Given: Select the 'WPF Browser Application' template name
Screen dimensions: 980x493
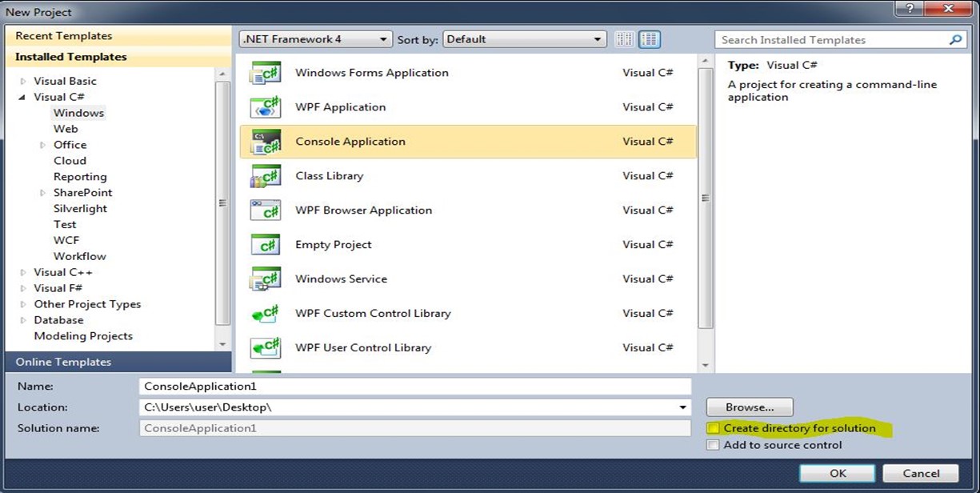Looking at the screenshot, I should coord(364,210).
